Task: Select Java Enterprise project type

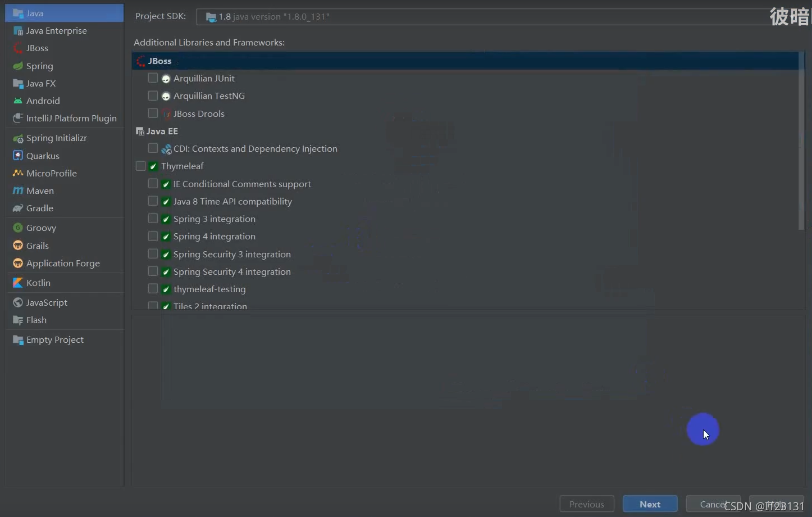Action: [64, 30]
